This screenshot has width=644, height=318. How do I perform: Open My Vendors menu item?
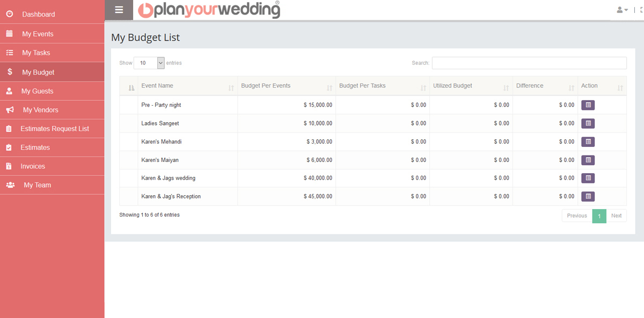click(x=52, y=110)
